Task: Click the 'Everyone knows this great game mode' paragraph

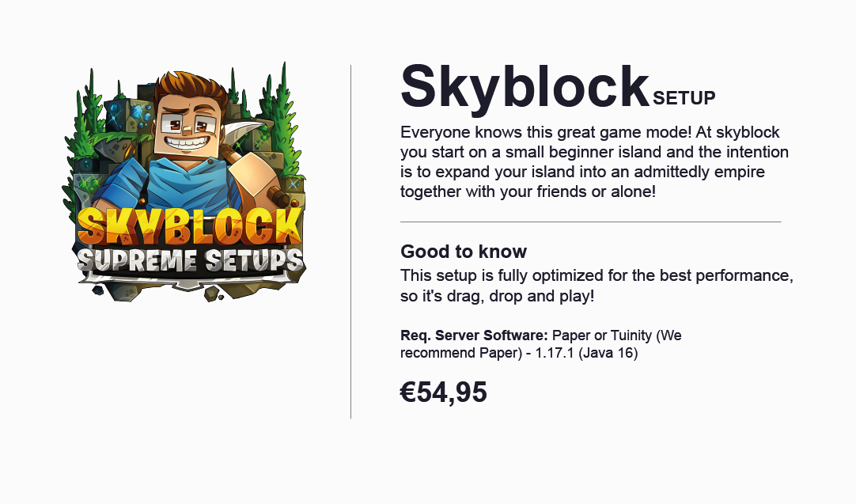Action: [x=594, y=162]
